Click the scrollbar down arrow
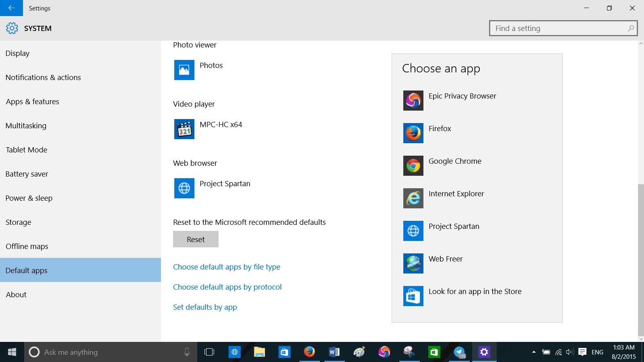The height and width of the screenshot is (362, 644). (641, 339)
